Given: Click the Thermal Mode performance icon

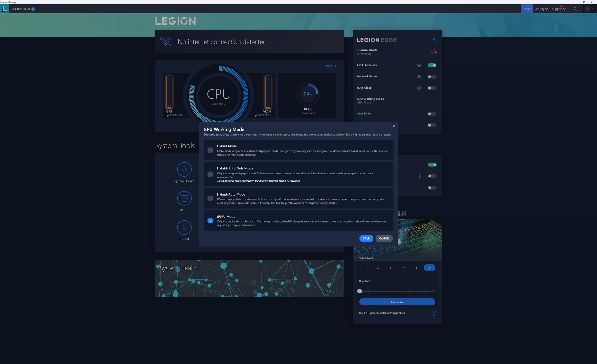Looking at the screenshot, I should click(434, 52).
